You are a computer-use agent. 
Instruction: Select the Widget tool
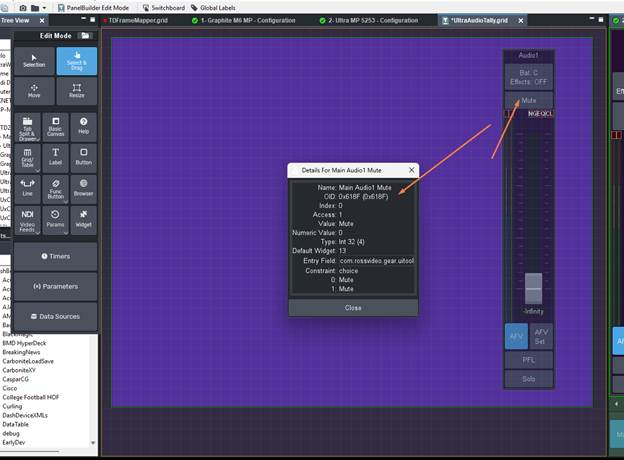[x=84, y=220]
